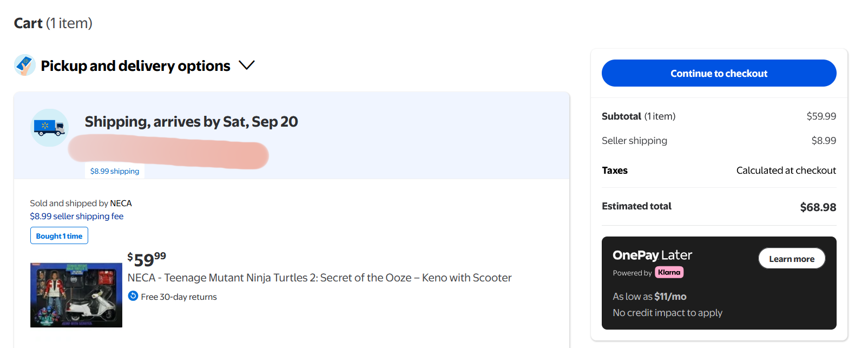Image resolution: width=868 pixels, height=348 pixels.
Task: Open the NECA Keno with Scooter product title
Action: coord(319,278)
